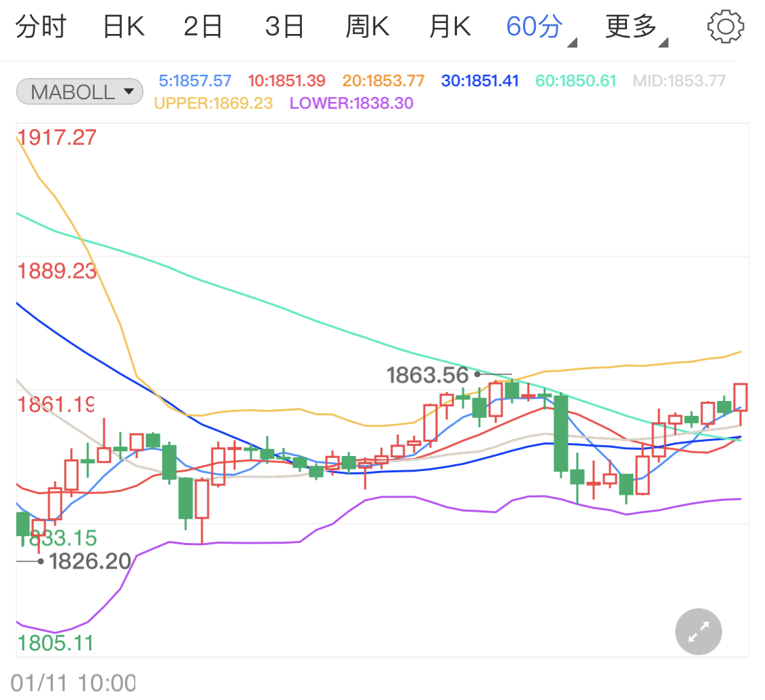Viewport: 765px width, 700px height.
Task: Click the 5:1857.57 moving average value
Action: coord(194,81)
